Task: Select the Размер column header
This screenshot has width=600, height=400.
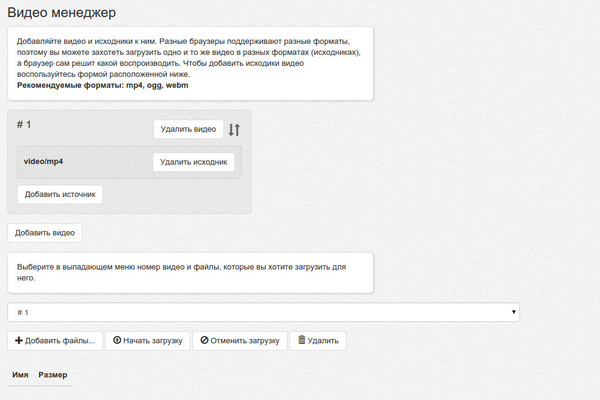Action: (x=53, y=375)
